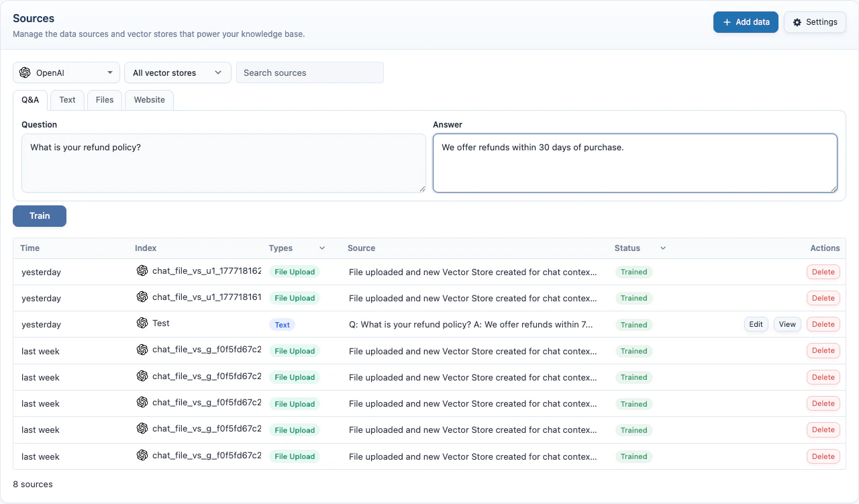
Task: Expand the Status column filter chevron
Action: (663, 248)
